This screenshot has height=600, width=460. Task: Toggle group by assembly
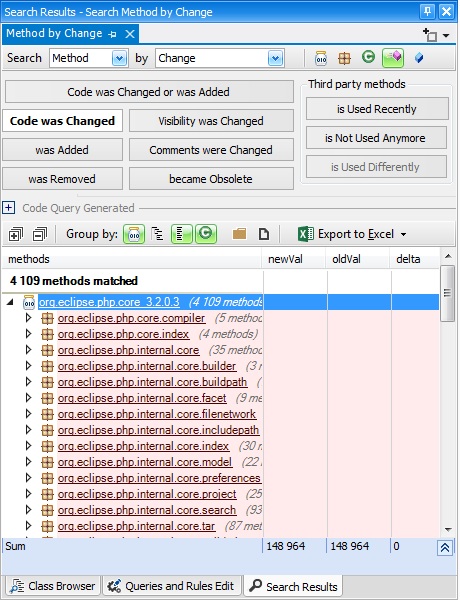(x=134, y=234)
